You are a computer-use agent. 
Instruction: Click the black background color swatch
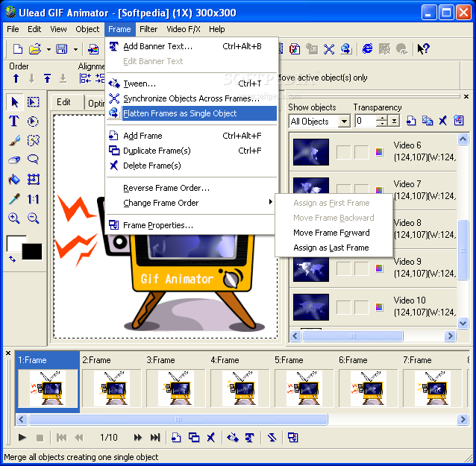(x=32, y=251)
